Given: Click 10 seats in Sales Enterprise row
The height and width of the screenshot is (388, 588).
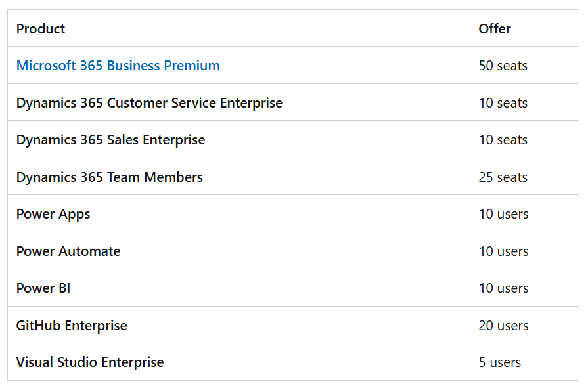Looking at the screenshot, I should click(503, 140).
